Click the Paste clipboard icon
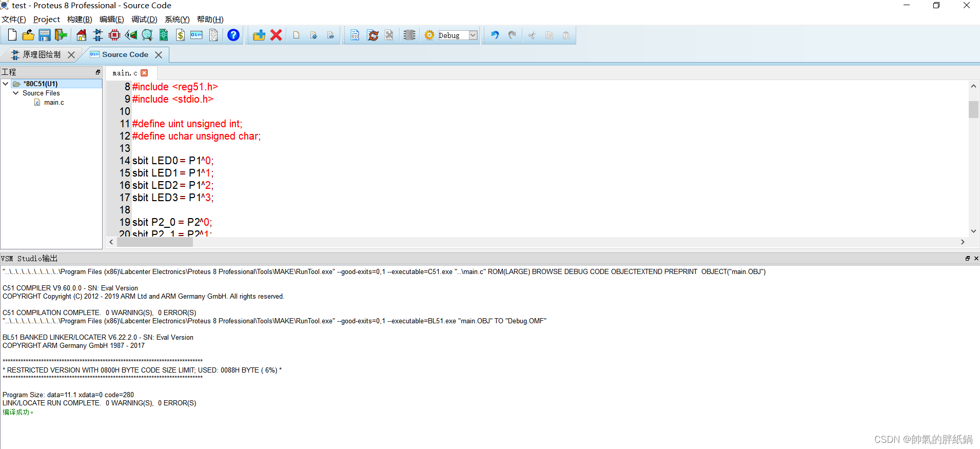 pos(566,35)
